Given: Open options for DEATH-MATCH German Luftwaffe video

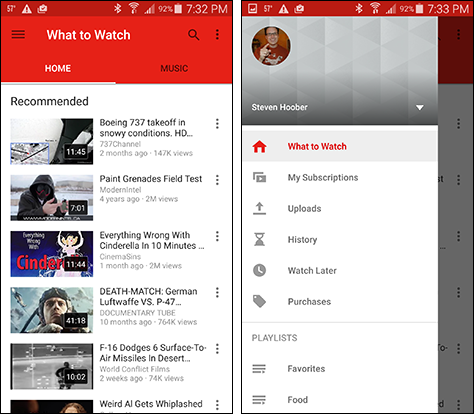Looking at the screenshot, I should (x=217, y=293).
